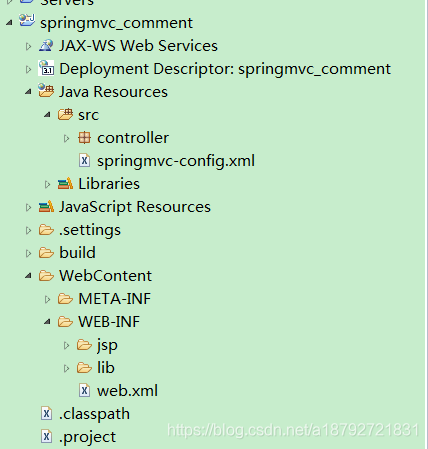Click the springmvc_comment project icon
Screen dimensions: 428x449
27,21
